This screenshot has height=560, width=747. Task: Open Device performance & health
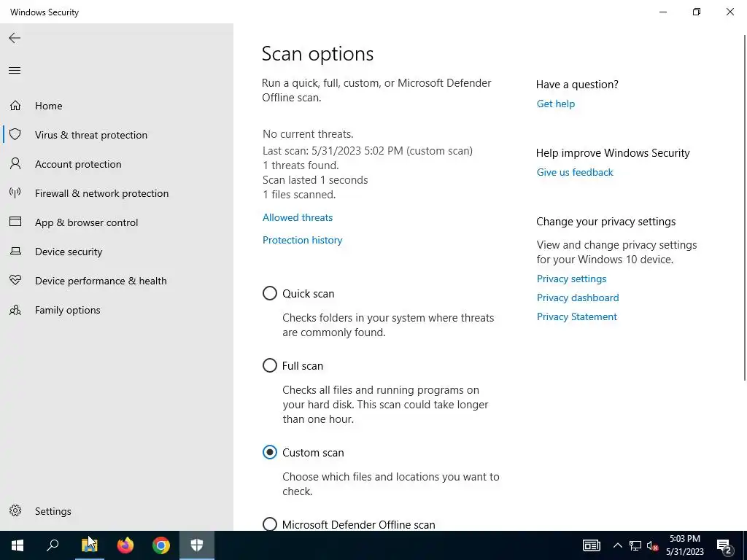[101, 281]
